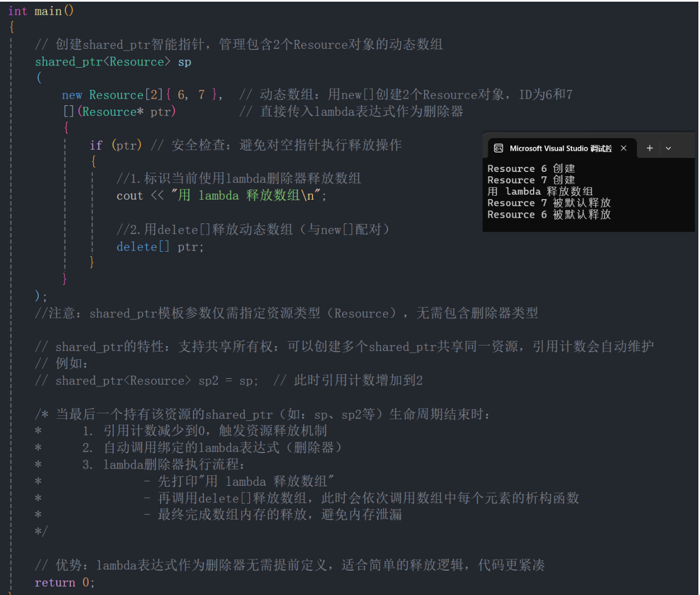This screenshot has width=700, height=595.
Task: Click comment "// 创建shared_ptr智能指针" line
Action: coord(239,44)
